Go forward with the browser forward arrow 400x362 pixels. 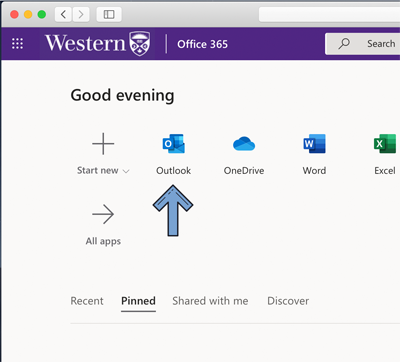(x=81, y=14)
